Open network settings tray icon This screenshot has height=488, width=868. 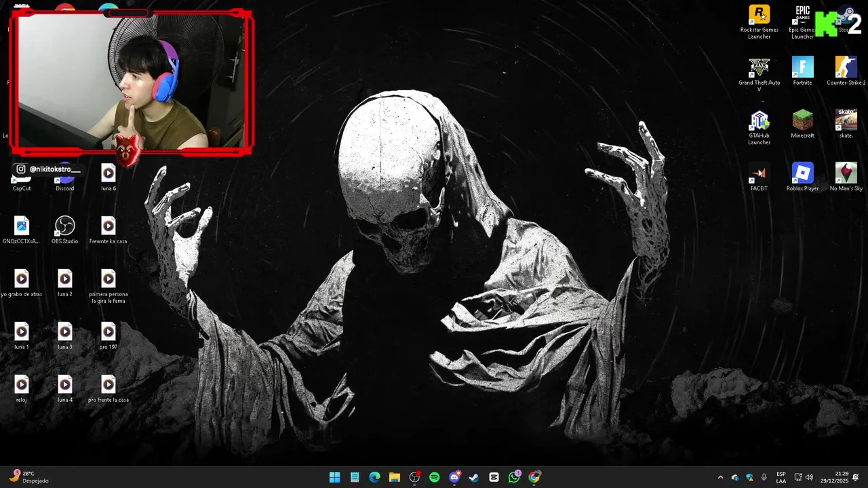click(798, 477)
